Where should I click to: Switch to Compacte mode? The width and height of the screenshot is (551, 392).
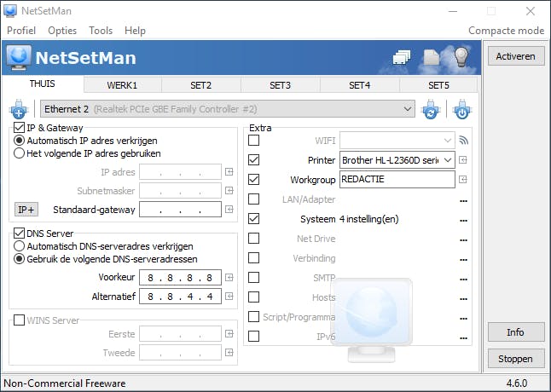507,31
